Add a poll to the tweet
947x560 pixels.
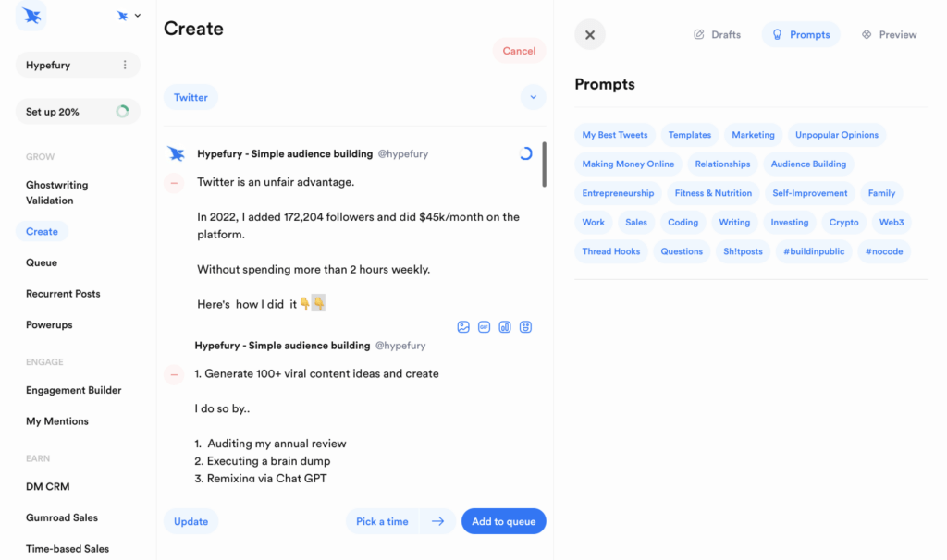[x=505, y=327]
